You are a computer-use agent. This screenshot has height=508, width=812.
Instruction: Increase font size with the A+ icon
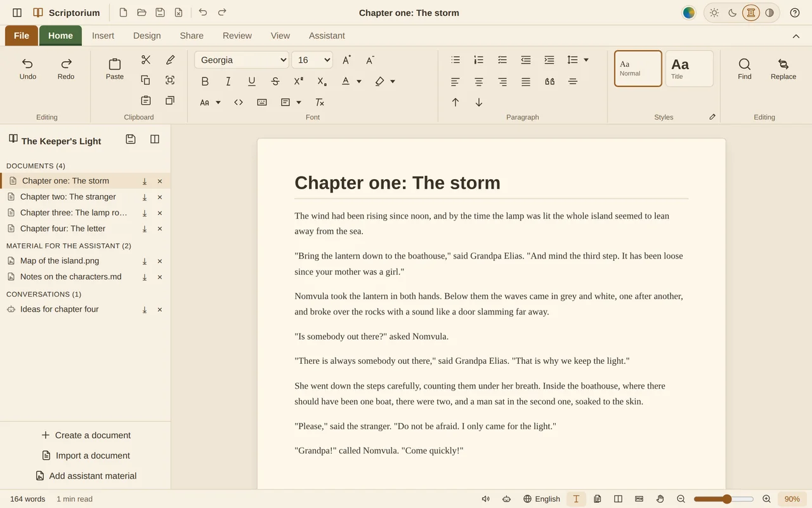(x=346, y=60)
